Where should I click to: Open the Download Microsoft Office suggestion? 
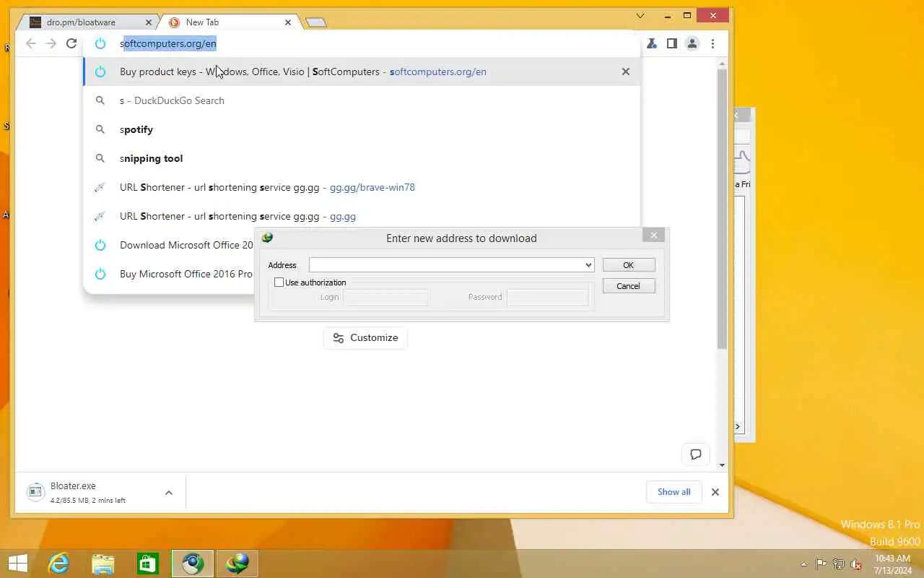coord(169,245)
